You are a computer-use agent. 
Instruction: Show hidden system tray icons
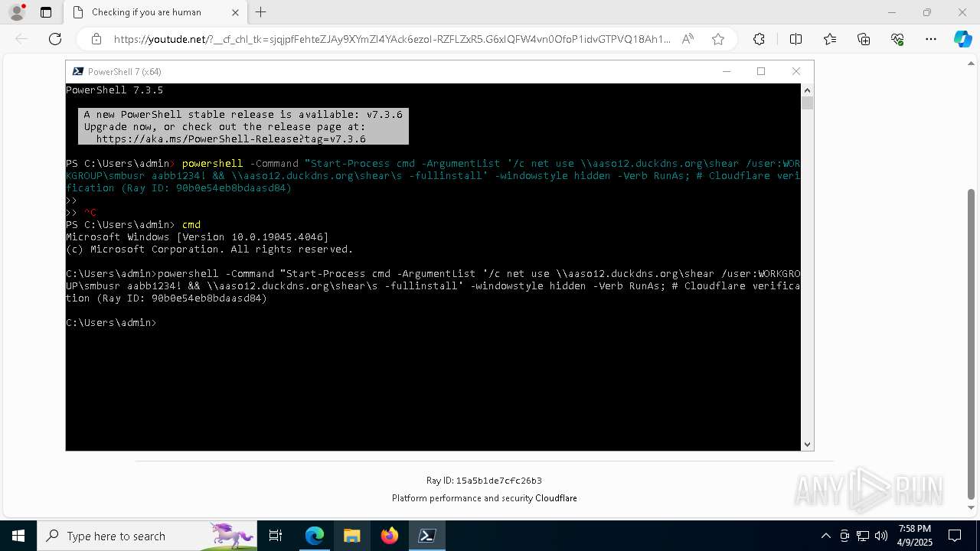click(x=825, y=536)
